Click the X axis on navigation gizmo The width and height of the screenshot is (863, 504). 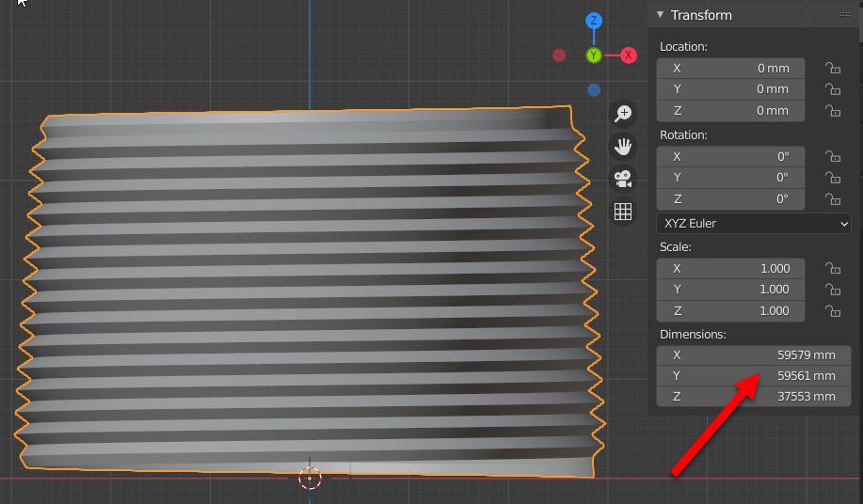click(629, 55)
